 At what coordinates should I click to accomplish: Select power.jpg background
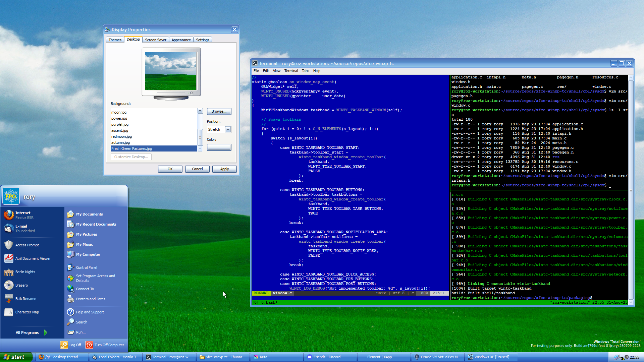[x=154, y=118]
